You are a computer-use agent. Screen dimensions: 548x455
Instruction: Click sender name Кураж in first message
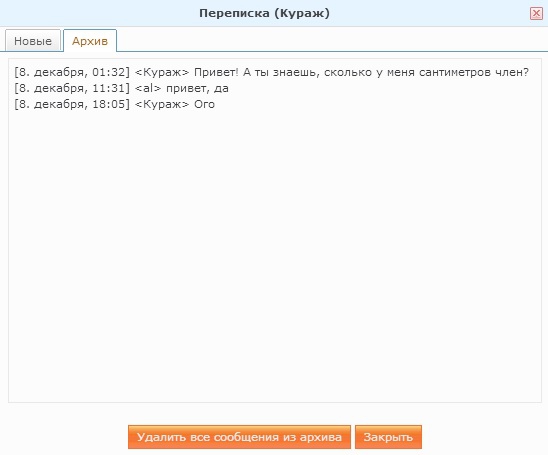click(162, 72)
